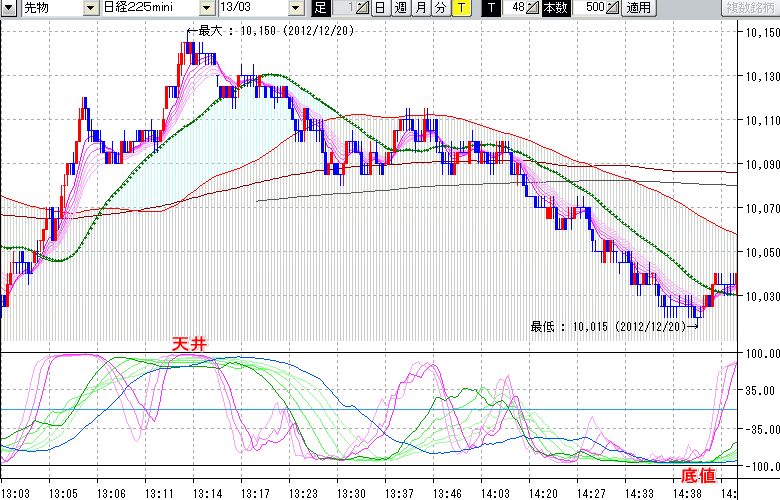
Task: Adjust the spinner next to the 500 value
Action: tap(612, 8)
